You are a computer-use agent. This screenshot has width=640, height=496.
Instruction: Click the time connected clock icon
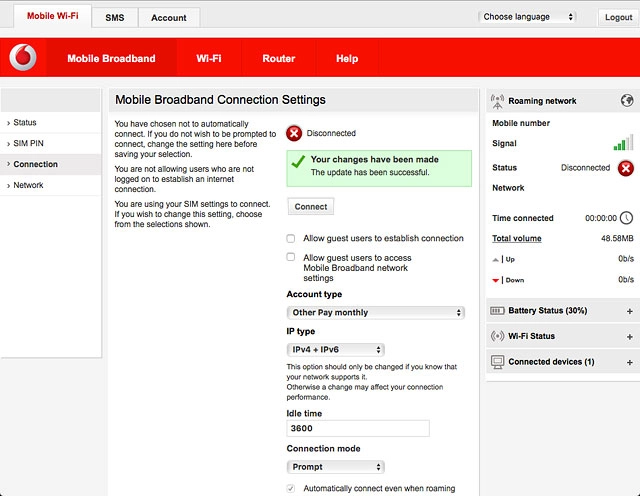tap(626, 218)
